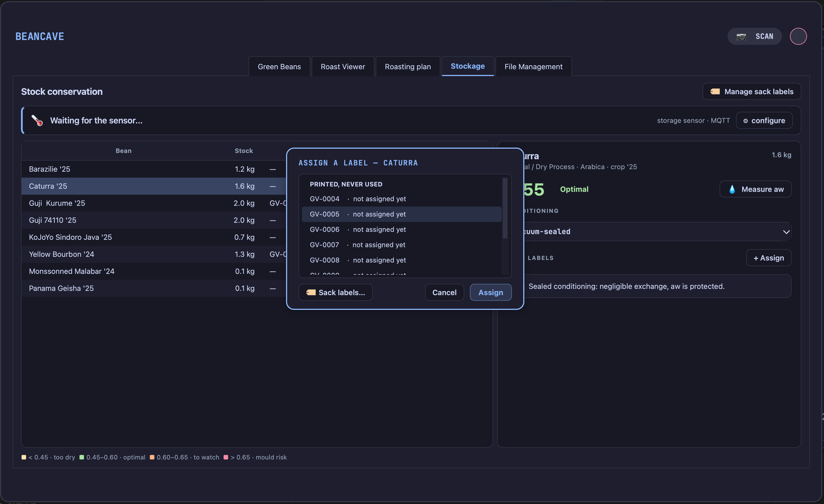
Task: Select the Panama Geisha '25 row
Action: (x=154, y=288)
